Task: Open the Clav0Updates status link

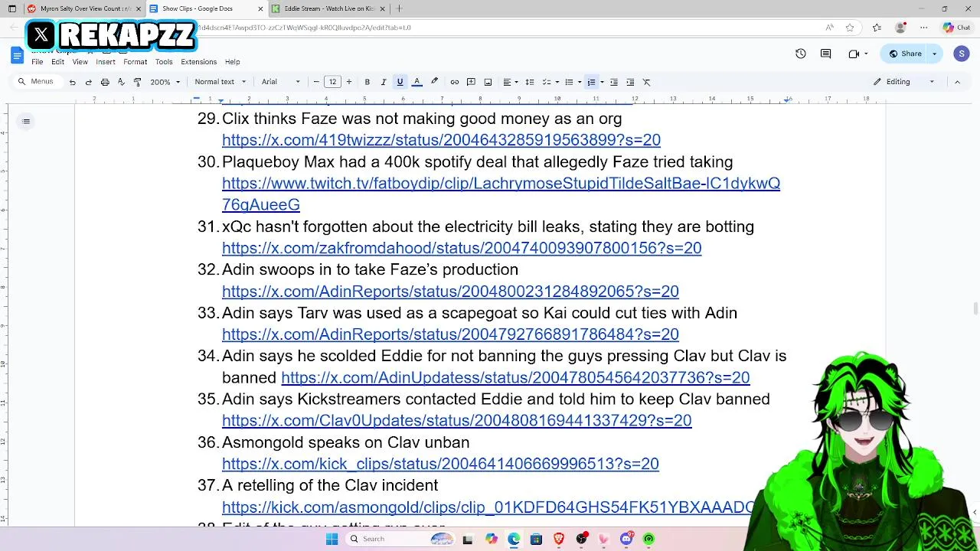Action: [x=457, y=420]
